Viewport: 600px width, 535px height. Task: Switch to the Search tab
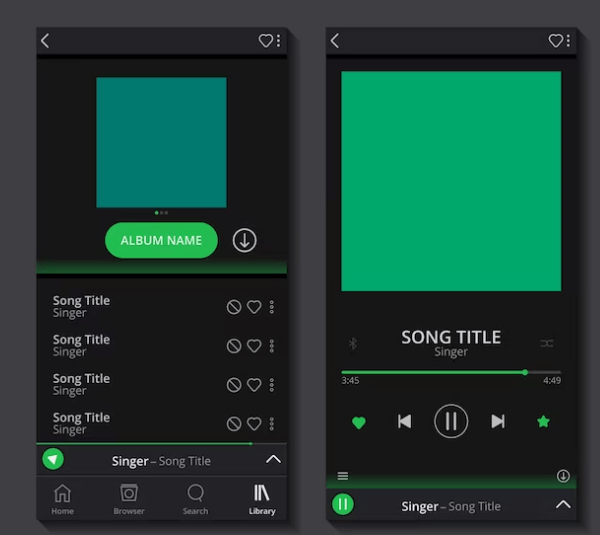coord(196,497)
